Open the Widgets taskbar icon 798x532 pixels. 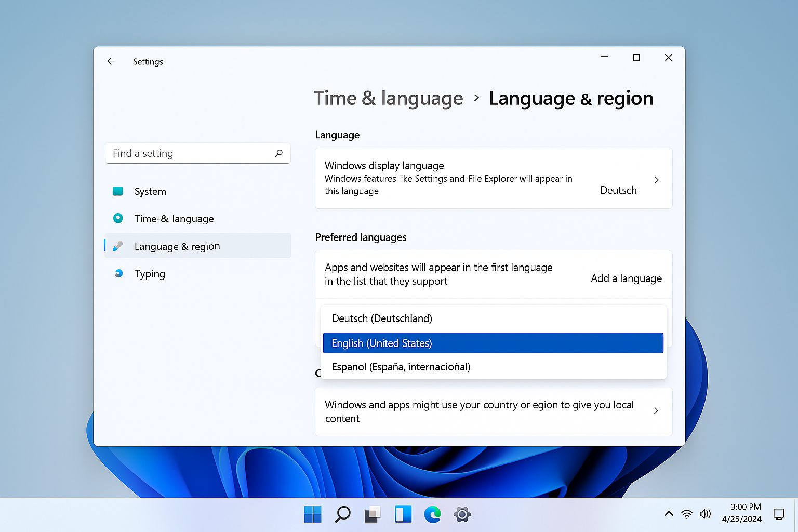coord(403,514)
